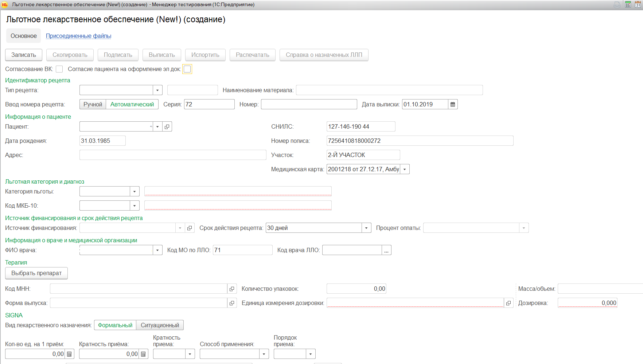The image size is (643, 364).
Task: Open calculator for Кратность приёма field
Action: tap(143, 354)
